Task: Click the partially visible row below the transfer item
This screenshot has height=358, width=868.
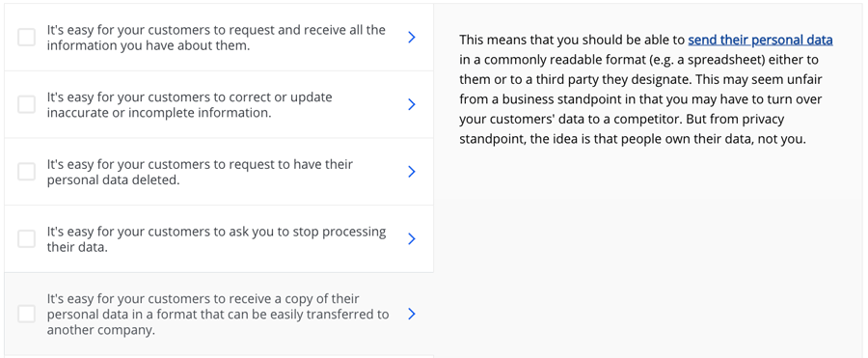Action: pos(219,356)
